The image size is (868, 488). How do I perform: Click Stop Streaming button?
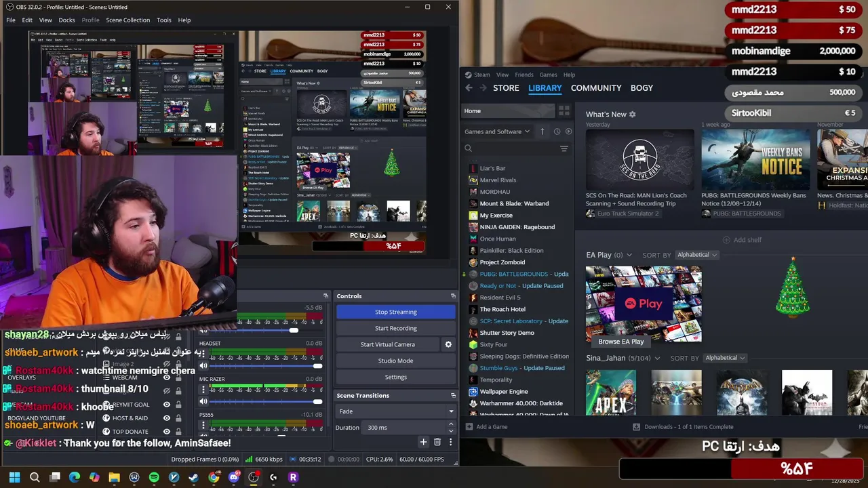coord(396,312)
